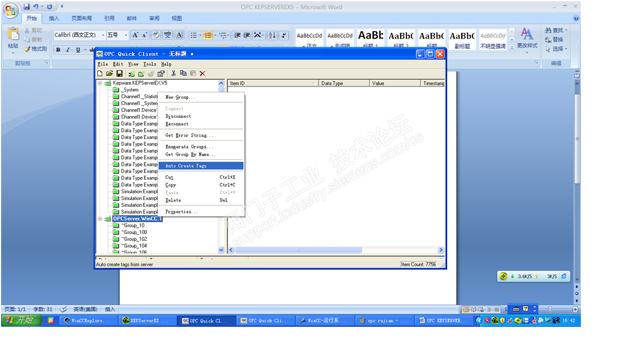
Task: Open the clipboard group dialog launcher
Action: coord(46,63)
